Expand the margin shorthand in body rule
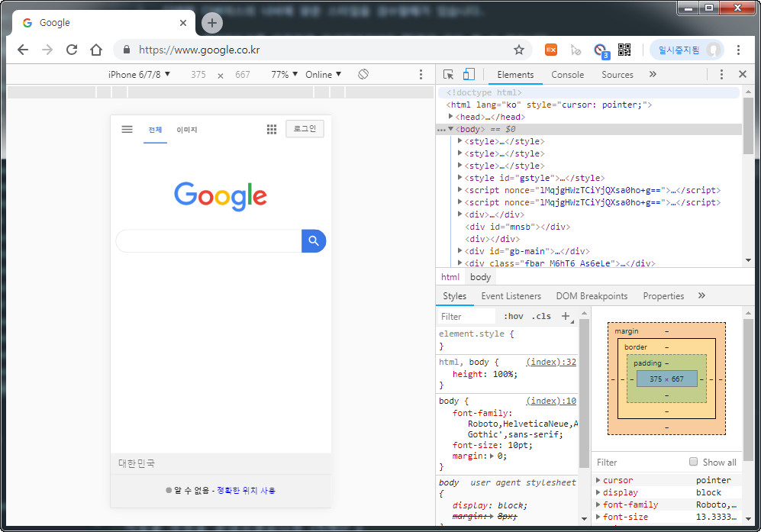761x532 pixels. 492,456
